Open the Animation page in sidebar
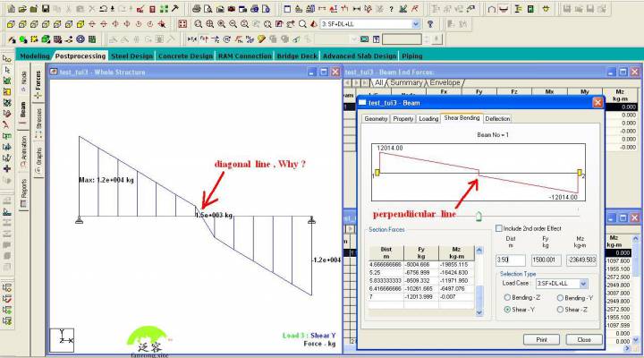644x358 pixels. tap(23, 149)
